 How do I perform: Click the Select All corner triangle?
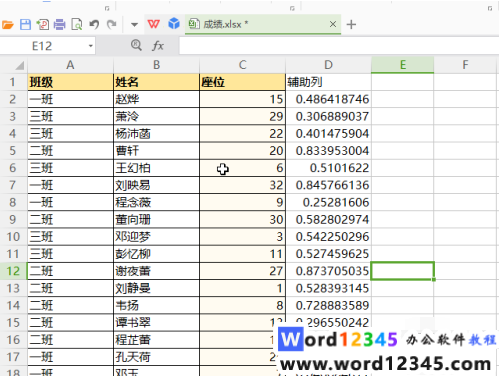pos(19,65)
